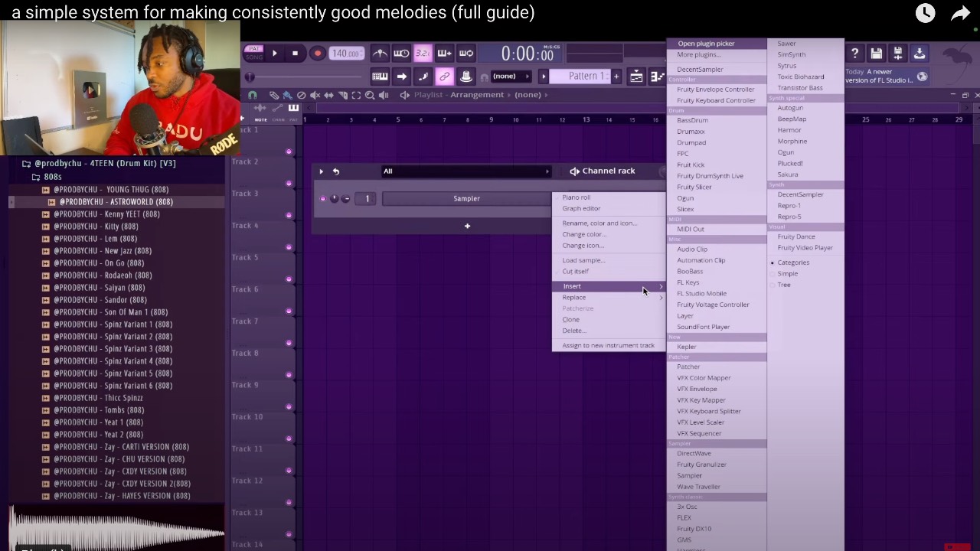Click the help question mark icon
Screen dimensions: 980x551
coord(855,53)
